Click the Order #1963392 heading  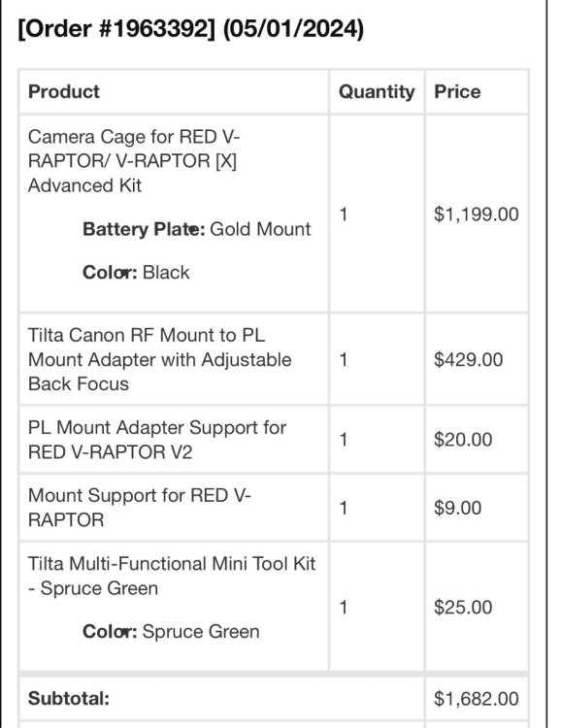[190, 29]
